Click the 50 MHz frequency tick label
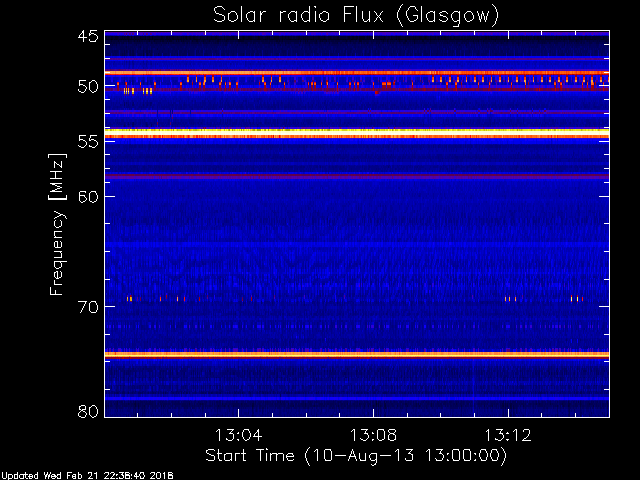Image resolution: width=640 pixels, height=480 pixels. [87, 87]
